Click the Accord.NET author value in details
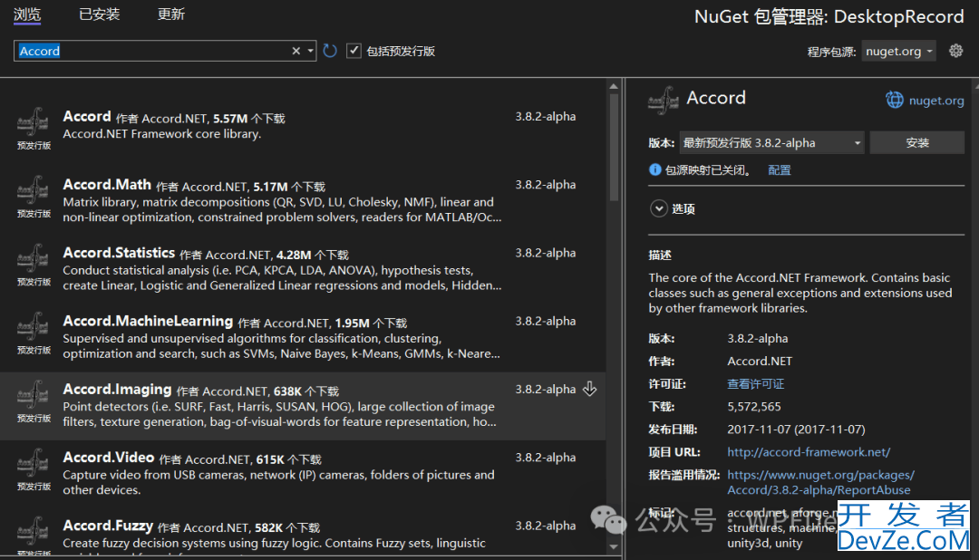 pos(760,362)
